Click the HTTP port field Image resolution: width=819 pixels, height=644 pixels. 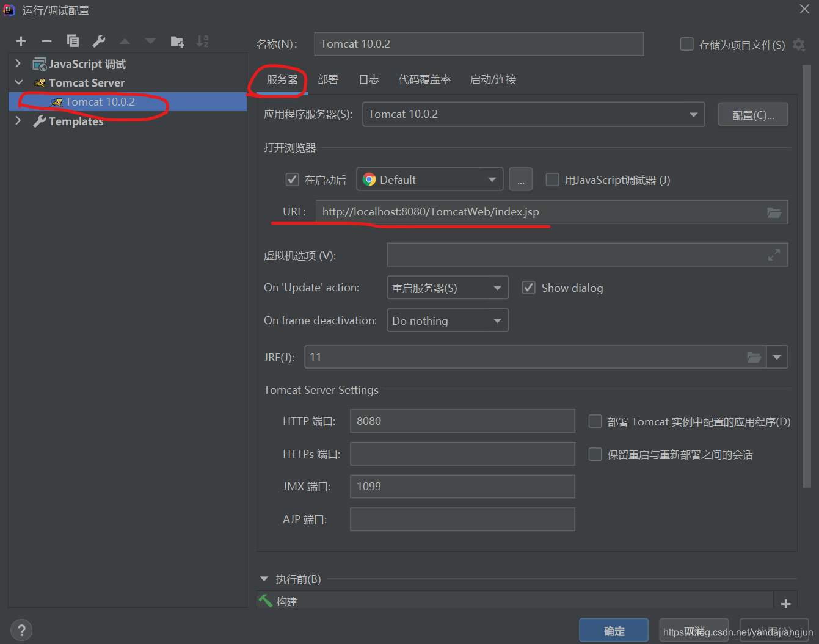pyautogui.click(x=462, y=421)
